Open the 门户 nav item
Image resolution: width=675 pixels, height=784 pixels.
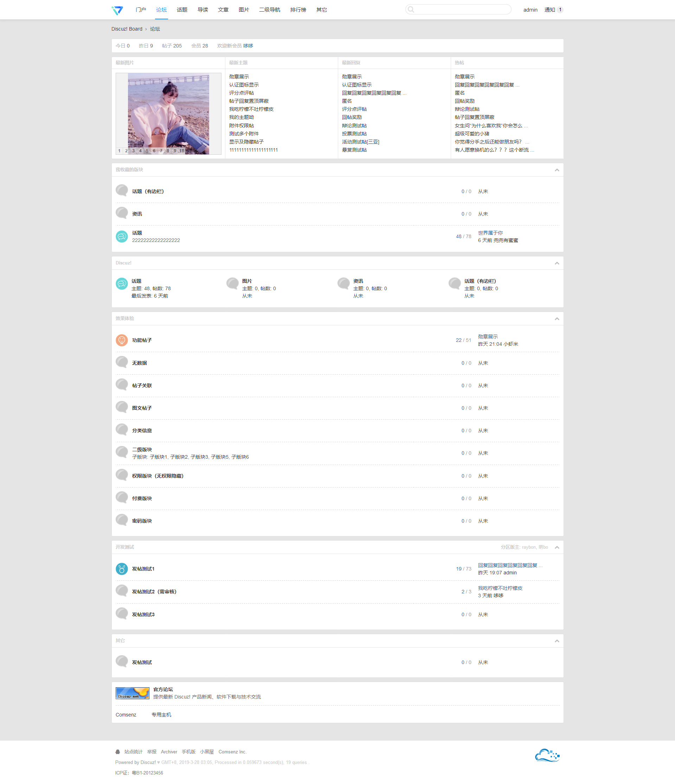[x=141, y=10]
